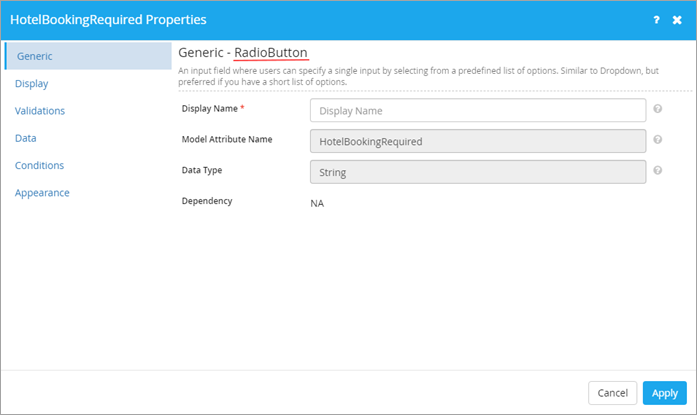Click help icon beside Display Name field
This screenshot has width=697, height=415.
click(x=657, y=109)
